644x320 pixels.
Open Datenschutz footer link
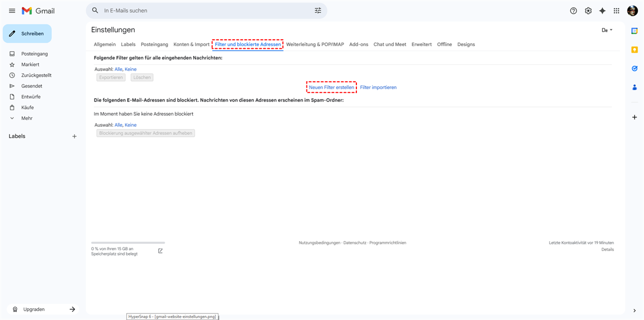coord(355,243)
